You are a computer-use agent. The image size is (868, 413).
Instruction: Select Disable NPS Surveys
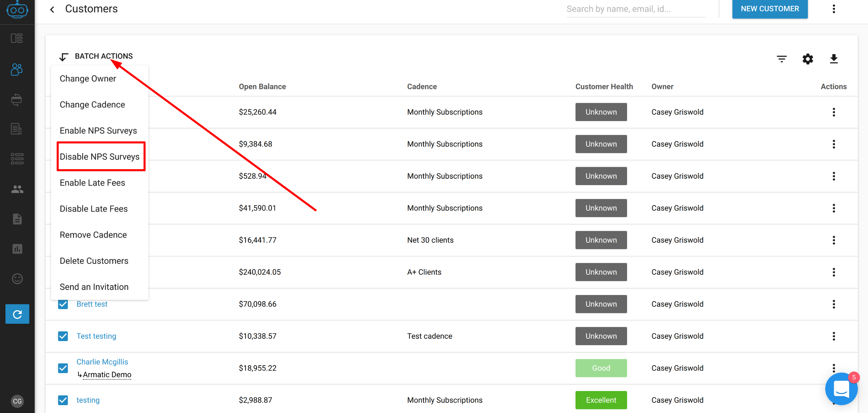click(x=100, y=157)
